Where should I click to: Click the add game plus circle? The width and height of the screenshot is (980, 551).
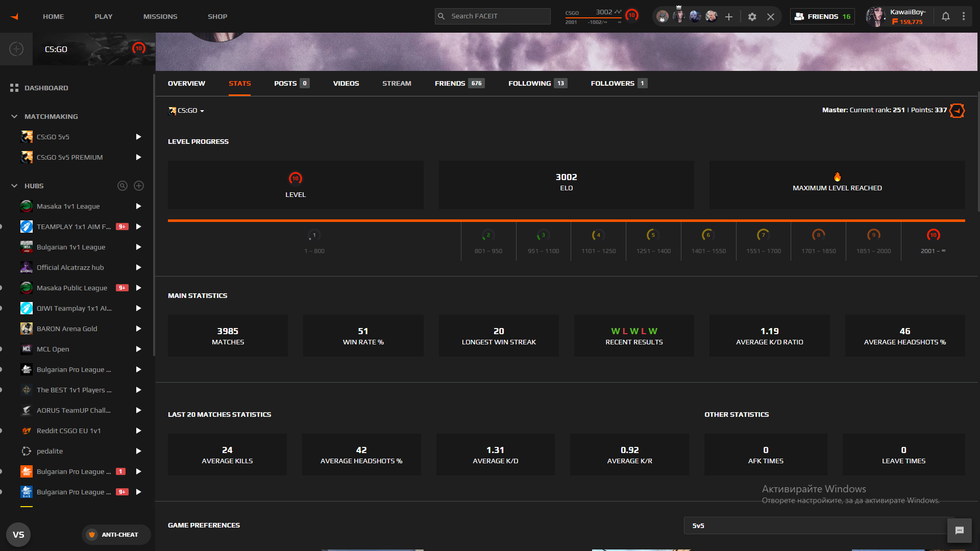[16, 49]
